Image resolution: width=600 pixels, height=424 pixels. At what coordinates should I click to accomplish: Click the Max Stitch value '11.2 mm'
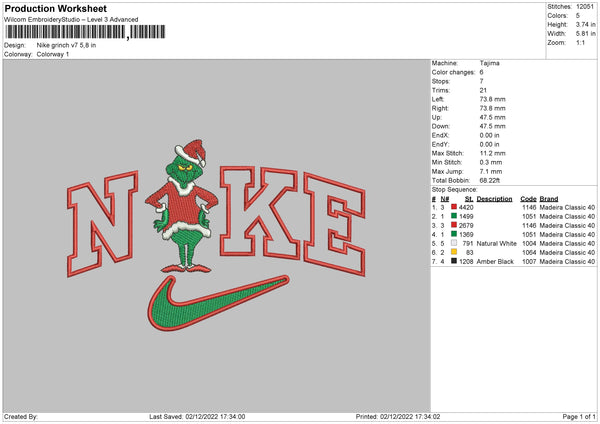pyautogui.click(x=492, y=153)
